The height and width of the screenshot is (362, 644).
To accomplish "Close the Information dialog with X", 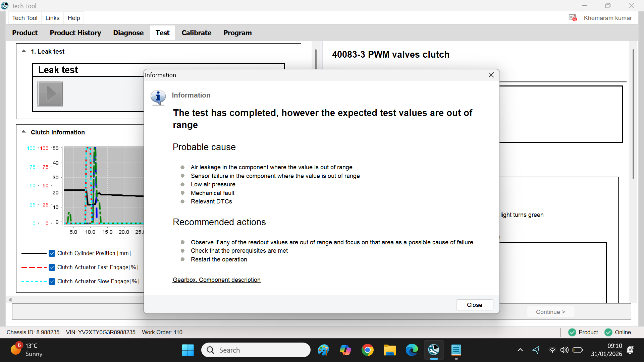I will point(491,75).
